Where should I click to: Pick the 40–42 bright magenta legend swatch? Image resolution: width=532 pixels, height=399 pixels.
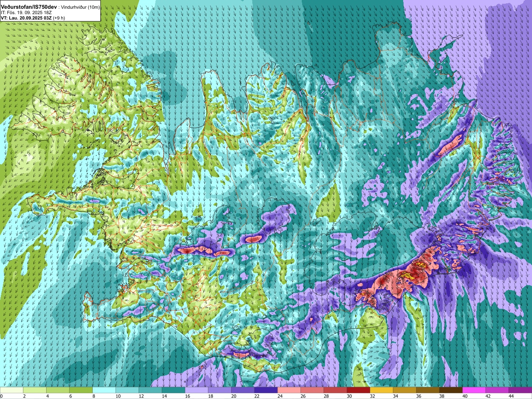coord(474,390)
